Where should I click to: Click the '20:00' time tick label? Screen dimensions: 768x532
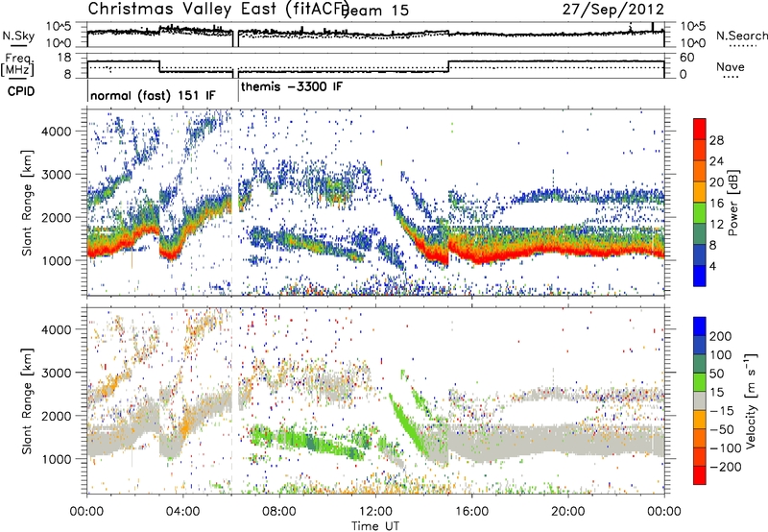pyautogui.click(x=567, y=512)
